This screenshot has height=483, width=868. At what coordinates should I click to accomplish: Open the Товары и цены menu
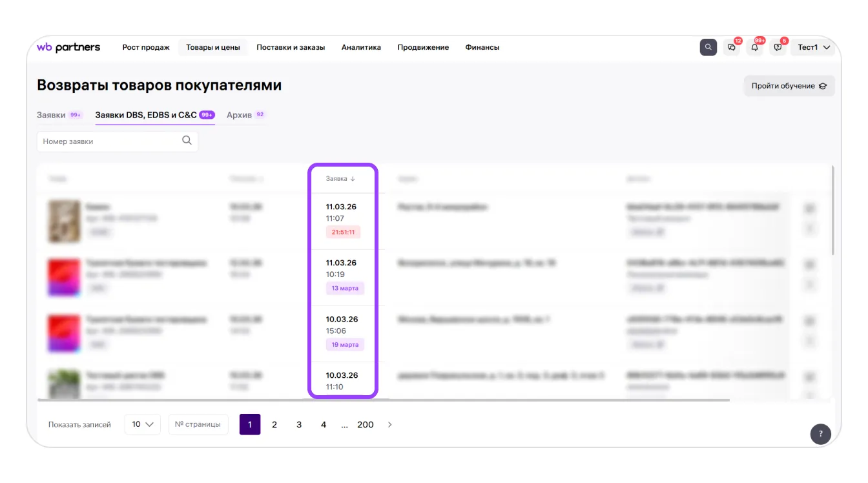pyautogui.click(x=213, y=47)
